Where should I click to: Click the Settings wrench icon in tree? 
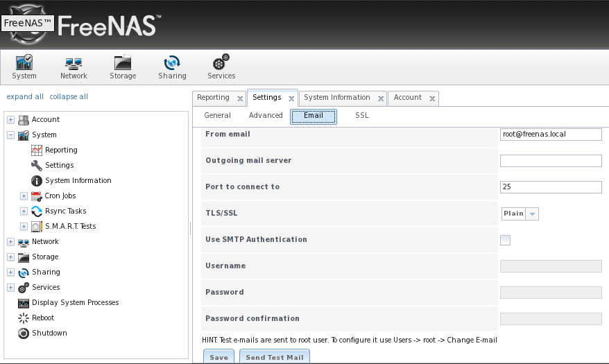pos(37,166)
